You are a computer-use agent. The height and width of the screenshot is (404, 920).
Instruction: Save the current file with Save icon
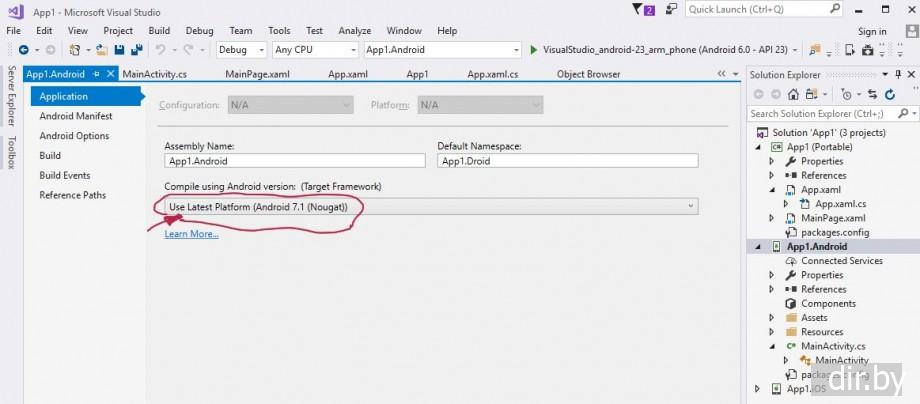coord(119,50)
